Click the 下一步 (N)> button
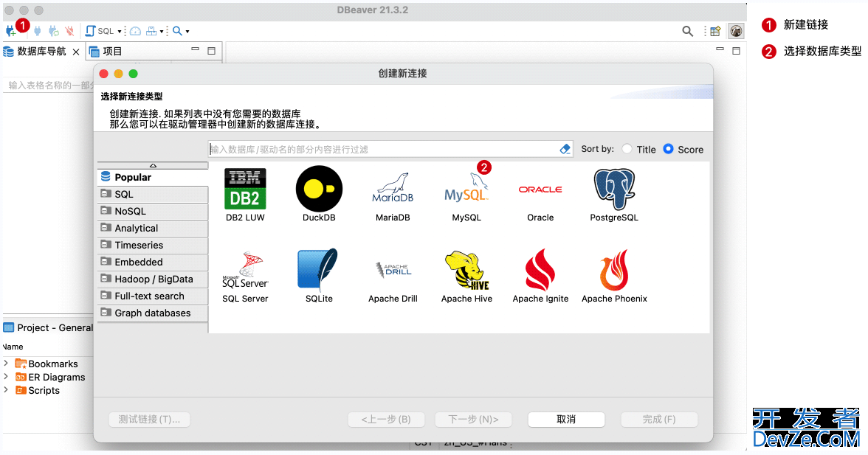Screen dimensions: 868x455 [473, 419]
